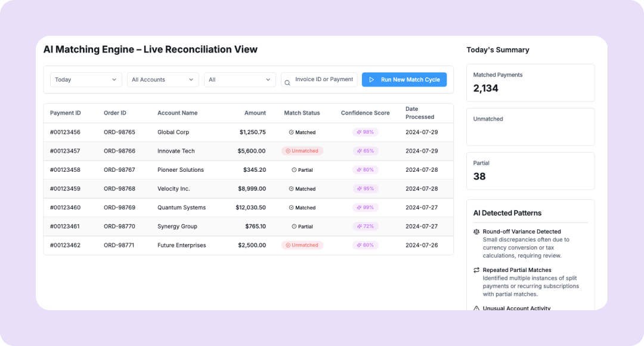
Task: Click the 60% confidence badge for Future Enterprises
Action: pyautogui.click(x=366, y=245)
